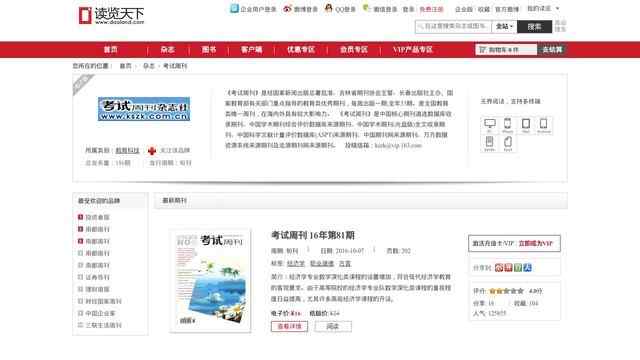Viewport: 640px width, 360px height.
Task: Click the 去结算 checkout button
Action: 552,49
